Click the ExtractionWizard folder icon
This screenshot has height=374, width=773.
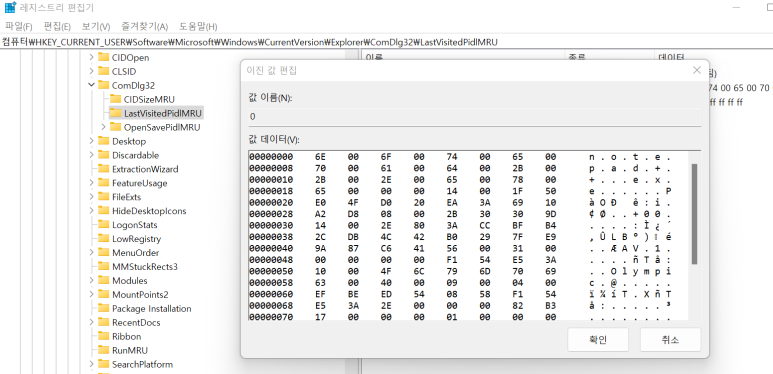(103, 169)
